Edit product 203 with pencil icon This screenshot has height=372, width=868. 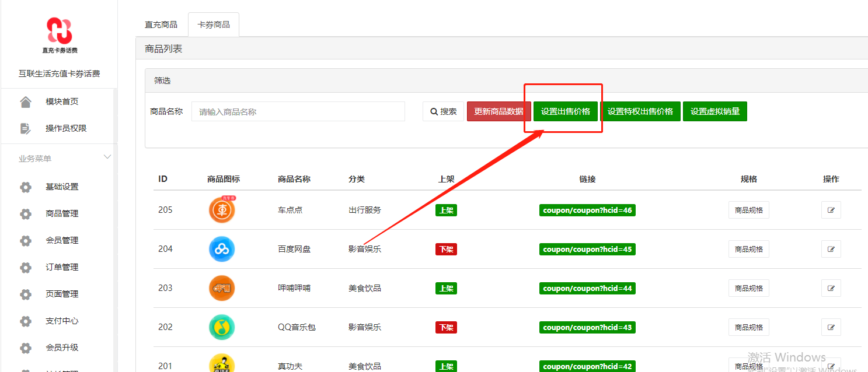[831, 288]
